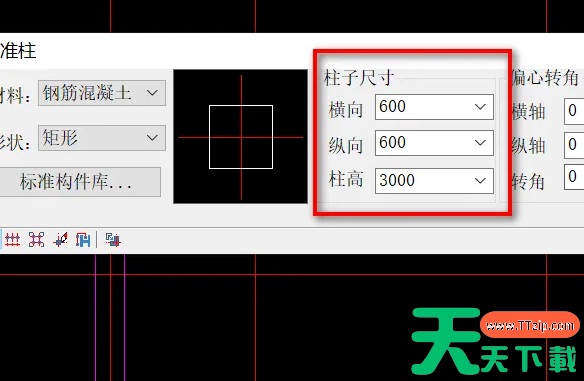The width and height of the screenshot is (584, 381).
Task: Expand the 纵向 size dropdown arrow
Action: [480, 143]
